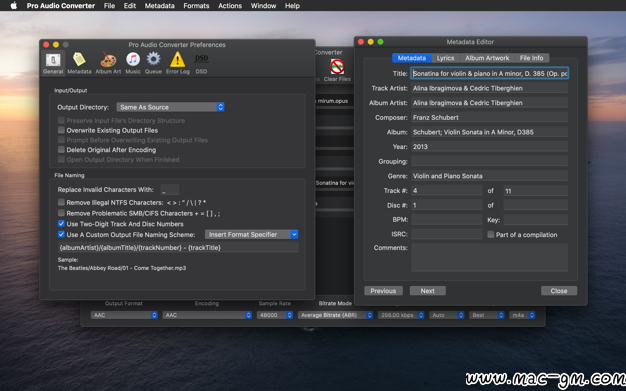The image size is (626, 391).
Task: Uncheck Use Two-Digit Track And Disc Numbers
Action: [61, 224]
